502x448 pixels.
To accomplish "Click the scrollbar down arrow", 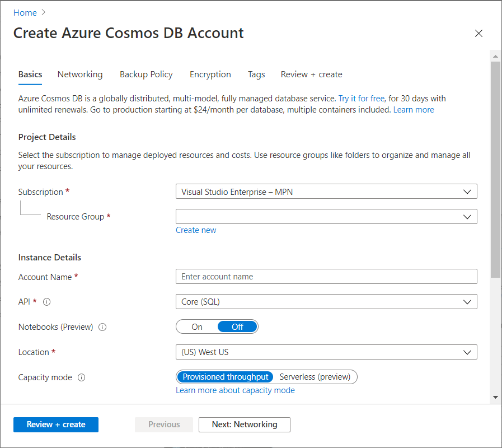I will pyautogui.click(x=495, y=396).
